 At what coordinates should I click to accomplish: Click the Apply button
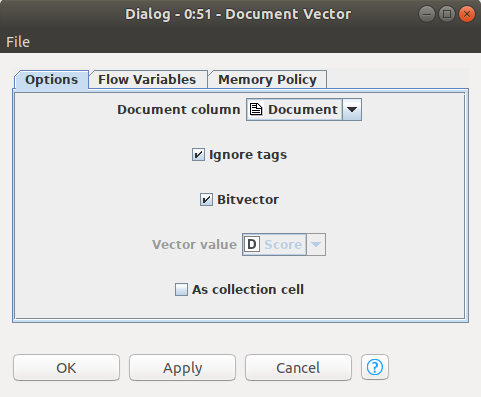(182, 368)
